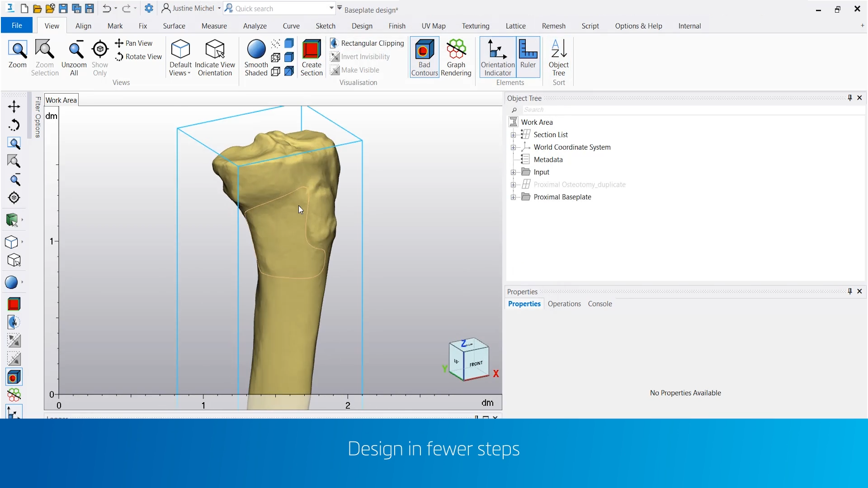Screen dimensions: 868x488
Task: Click the Quick search field
Action: pyautogui.click(x=280, y=9)
